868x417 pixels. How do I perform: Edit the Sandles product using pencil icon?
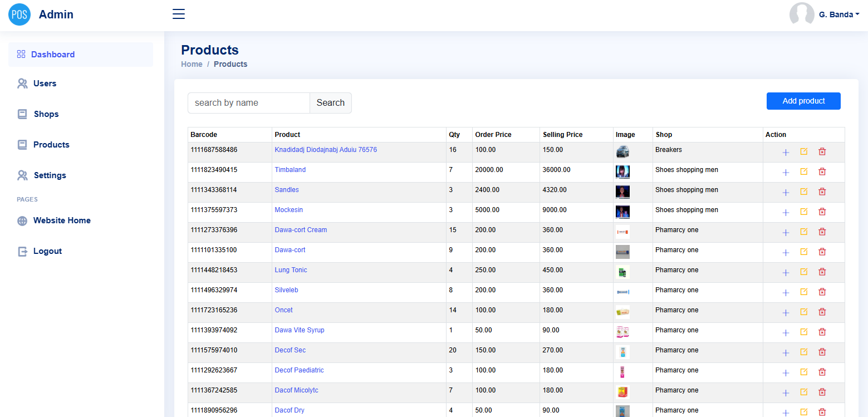(803, 192)
